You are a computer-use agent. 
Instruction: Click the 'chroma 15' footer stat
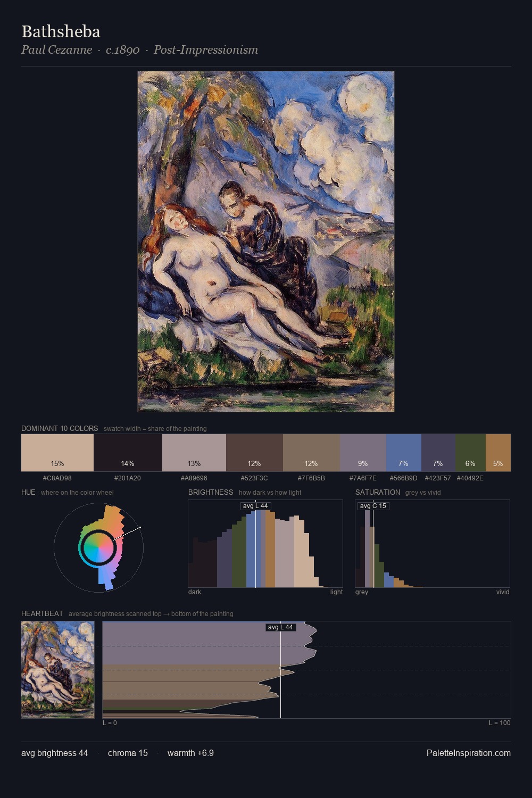(128, 753)
